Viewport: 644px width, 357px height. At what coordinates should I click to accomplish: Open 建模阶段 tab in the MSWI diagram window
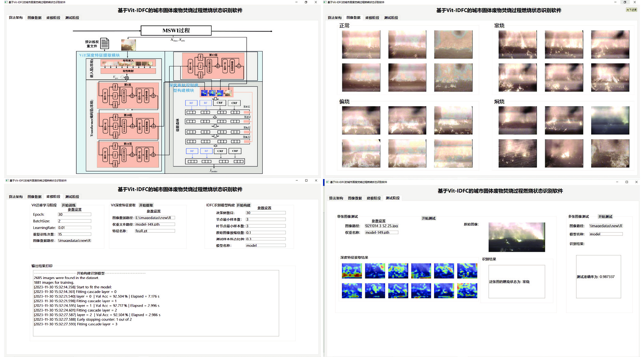click(x=53, y=18)
